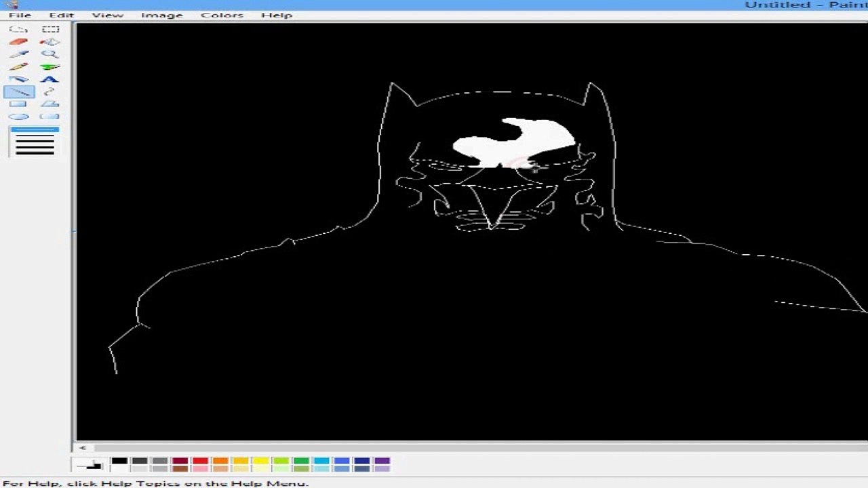This screenshot has height=488, width=868.
Task: Choose the Rounded Rectangle tool
Action: click(x=50, y=117)
